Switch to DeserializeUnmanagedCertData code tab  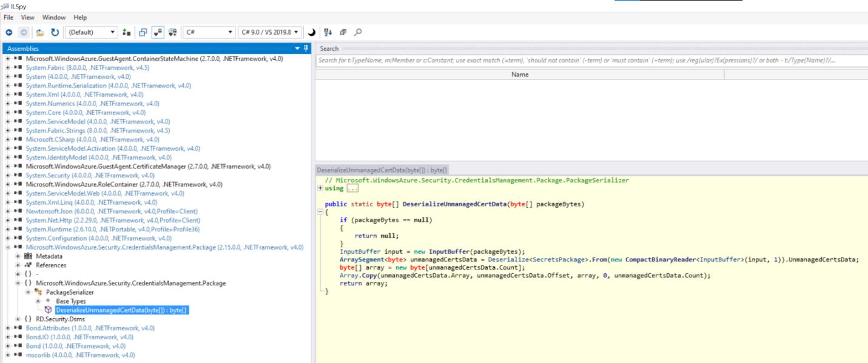[382, 170]
